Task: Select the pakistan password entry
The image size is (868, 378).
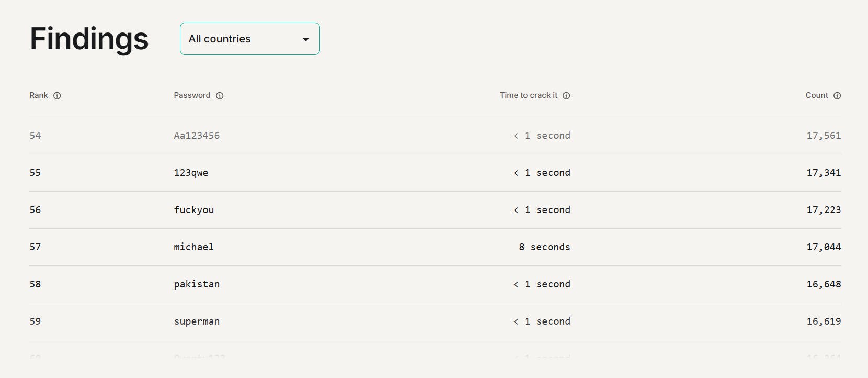Action: 197,284
